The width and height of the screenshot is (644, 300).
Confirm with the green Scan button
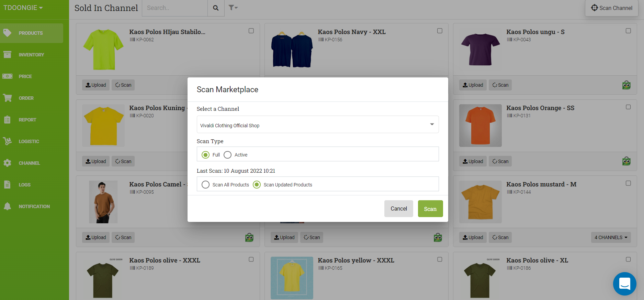[430, 209]
